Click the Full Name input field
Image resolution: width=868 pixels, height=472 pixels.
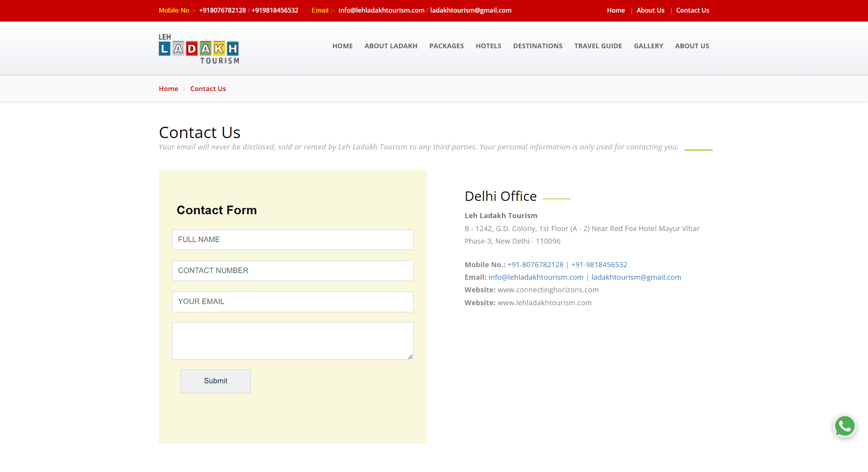(292, 240)
